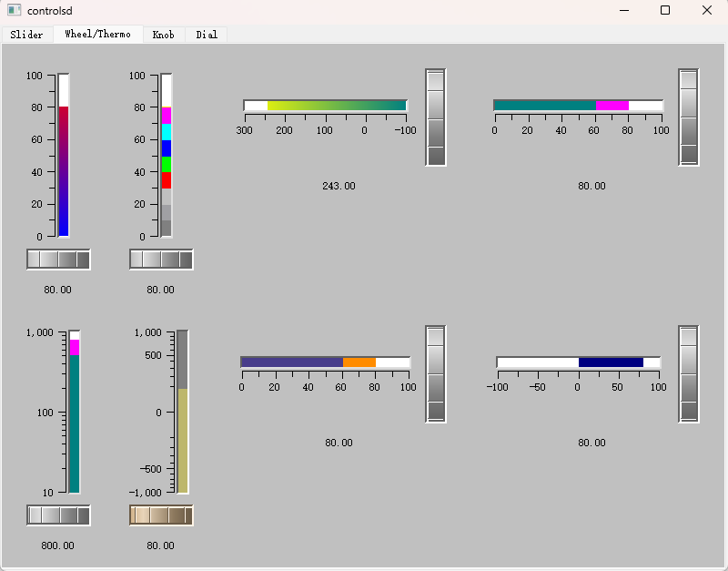Click the navy blue fill of bottom-right thermometer
Image resolution: width=728 pixels, height=571 pixels.
[x=611, y=362]
